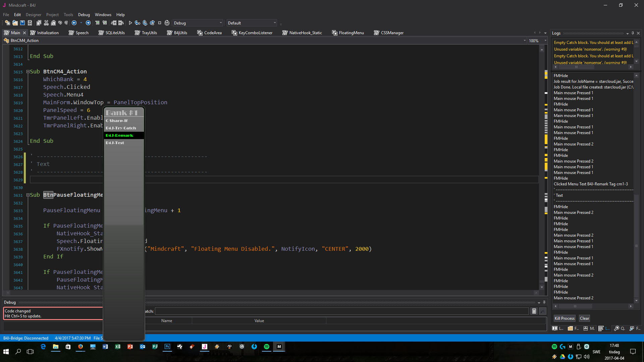
Task: Click the Cut scissors icon
Action: (46, 23)
